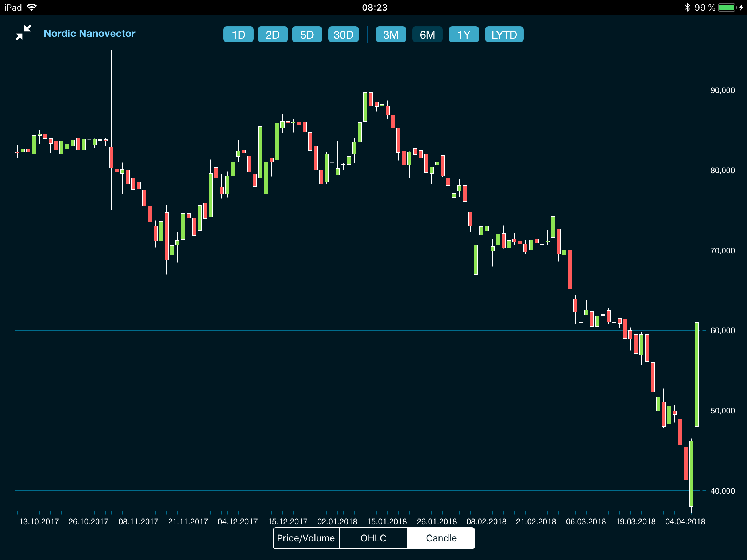This screenshot has width=747, height=560.
Task: Tap the 13.10.2017 date axis label
Action: [39, 521]
